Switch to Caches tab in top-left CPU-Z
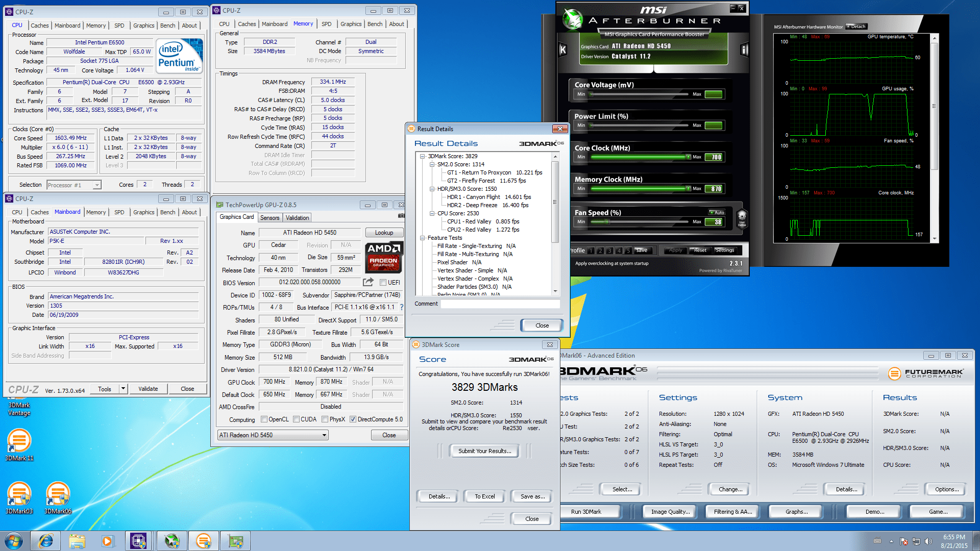The height and width of the screenshot is (551, 980). pos(39,25)
